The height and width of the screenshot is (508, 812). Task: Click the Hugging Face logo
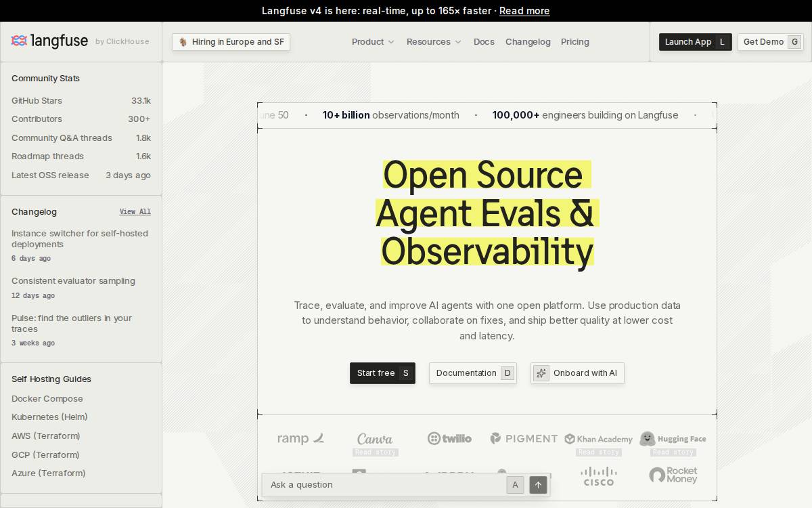click(673, 439)
